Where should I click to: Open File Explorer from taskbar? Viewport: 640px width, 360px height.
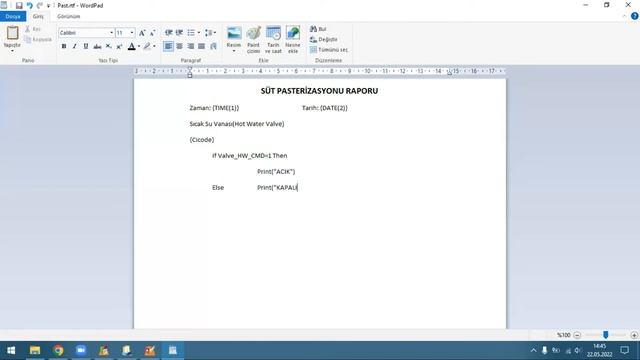point(35,350)
